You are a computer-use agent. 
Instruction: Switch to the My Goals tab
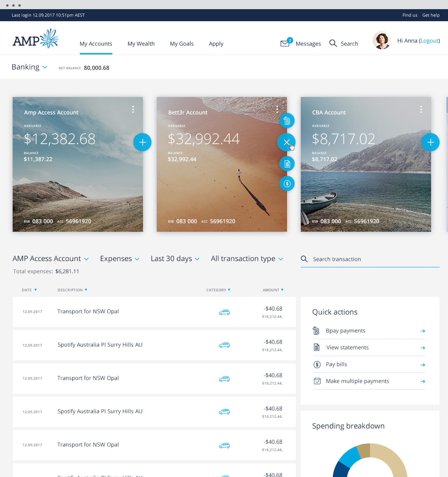tap(182, 44)
